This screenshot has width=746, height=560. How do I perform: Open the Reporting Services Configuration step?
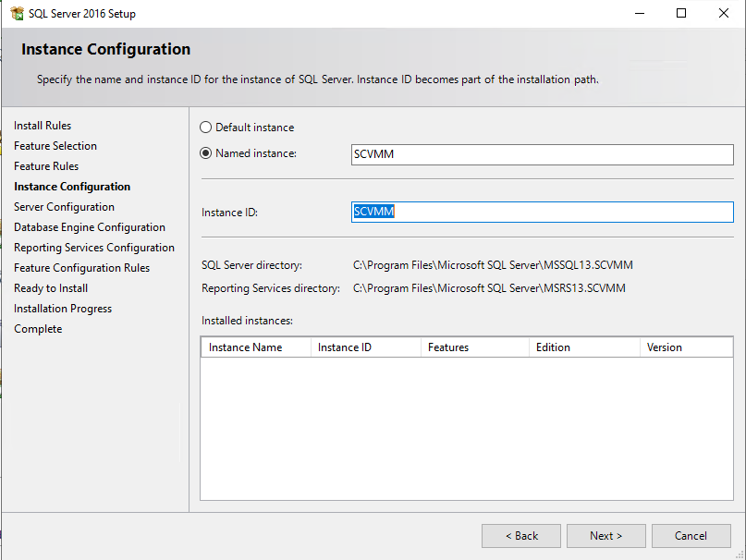tap(94, 248)
